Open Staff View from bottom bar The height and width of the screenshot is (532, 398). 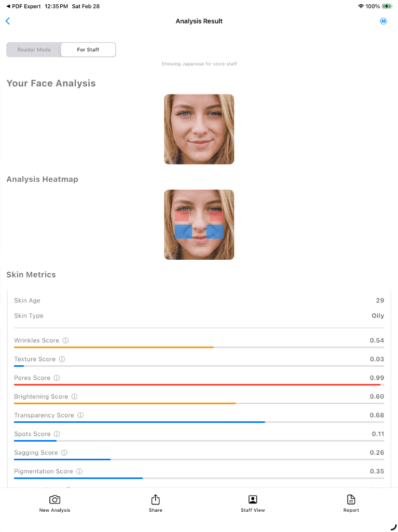tap(253, 500)
